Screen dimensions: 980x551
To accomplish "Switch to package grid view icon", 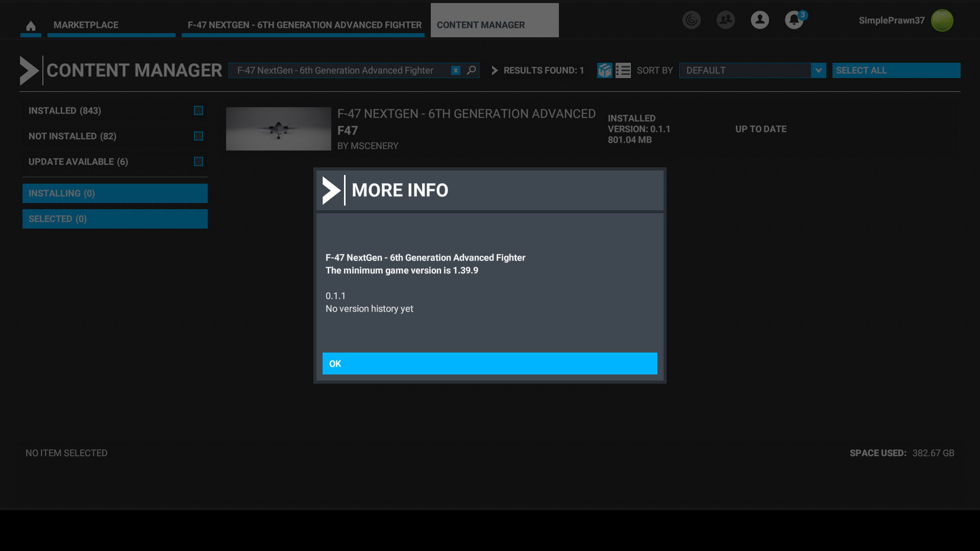I will point(605,70).
